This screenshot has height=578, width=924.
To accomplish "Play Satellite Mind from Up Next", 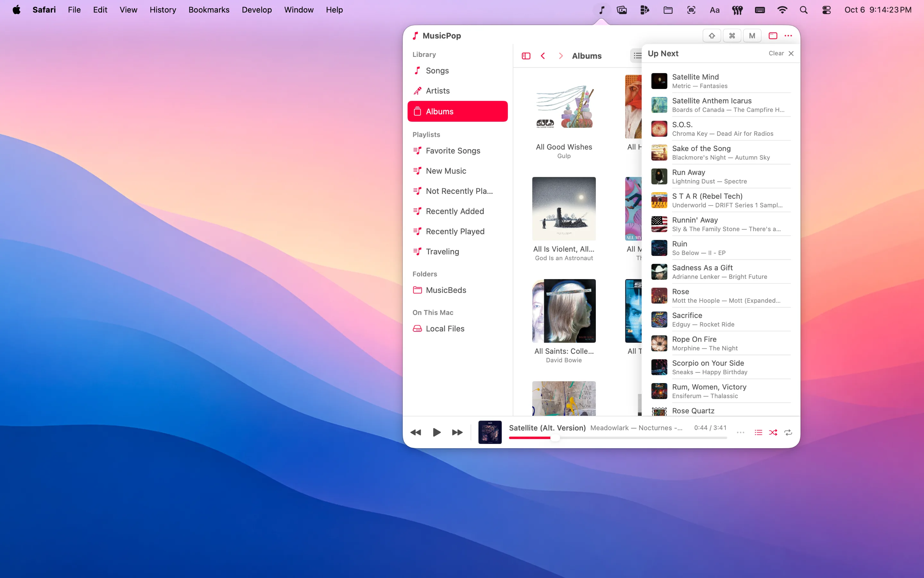I will (x=721, y=81).
